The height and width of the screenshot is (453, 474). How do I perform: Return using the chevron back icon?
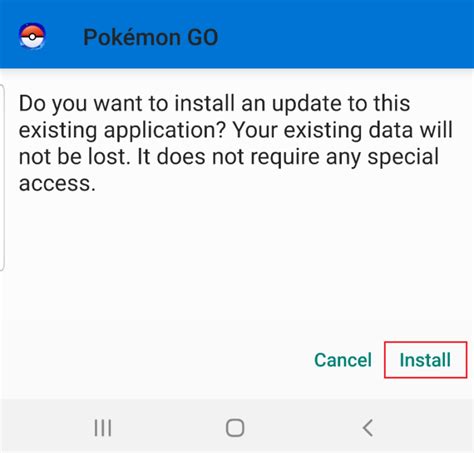tap(368, 428)
